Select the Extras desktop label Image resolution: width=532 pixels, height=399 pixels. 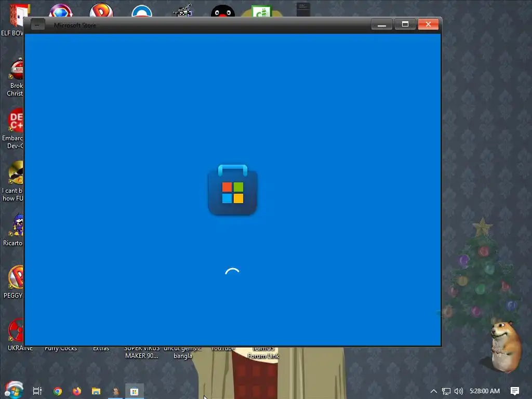click(x=101, y=349)
